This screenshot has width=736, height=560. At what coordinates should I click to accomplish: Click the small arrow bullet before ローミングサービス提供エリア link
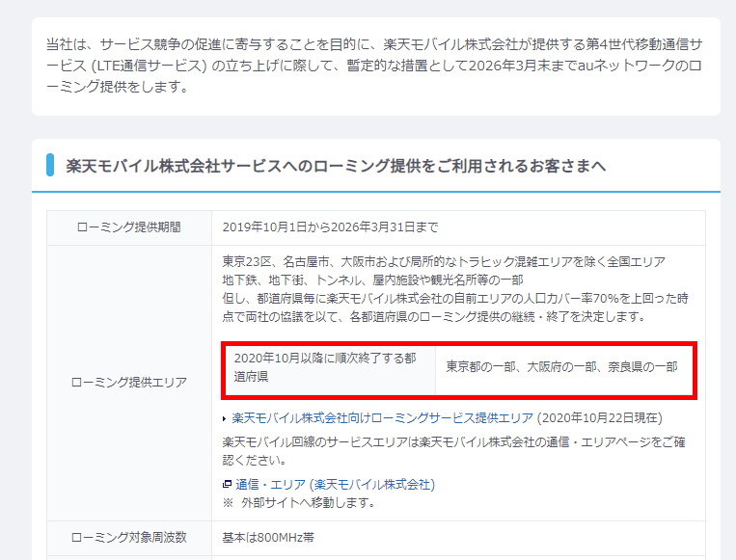[x=226, y=418]
